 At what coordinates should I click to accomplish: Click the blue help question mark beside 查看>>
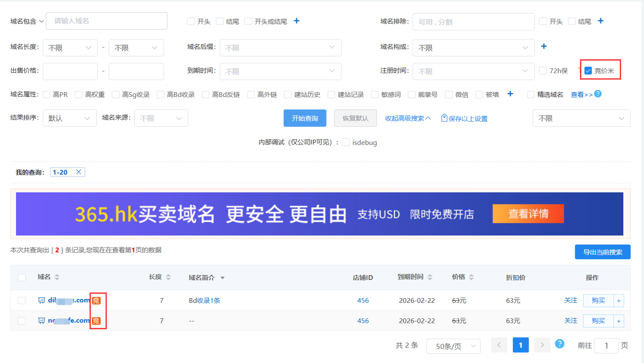coord(598,94)
